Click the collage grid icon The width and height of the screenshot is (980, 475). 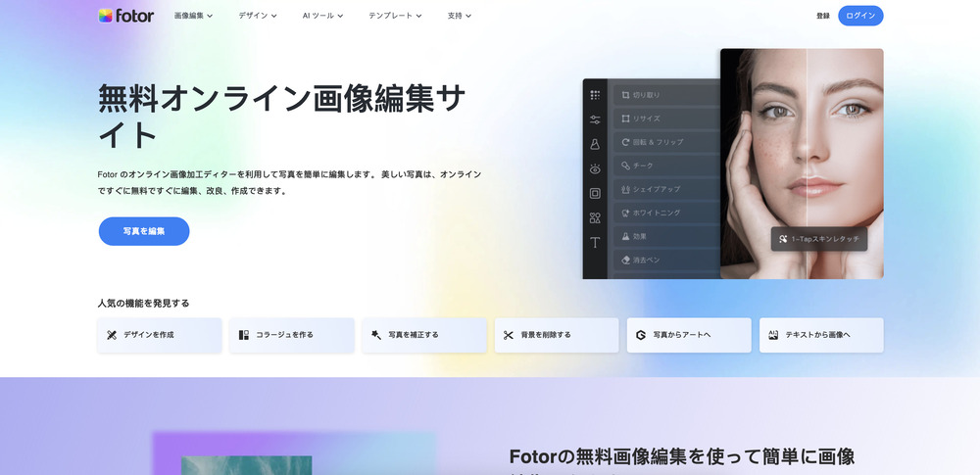[x=244, y=335]
